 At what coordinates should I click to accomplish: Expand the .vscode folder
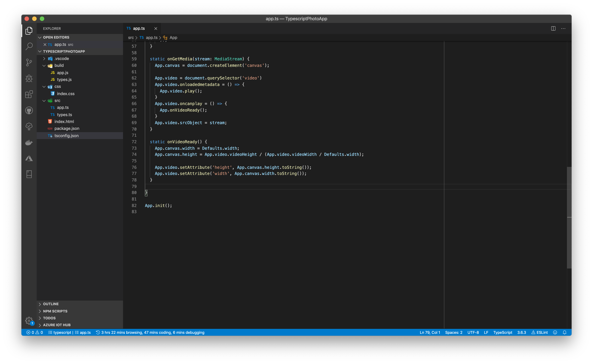61,58
